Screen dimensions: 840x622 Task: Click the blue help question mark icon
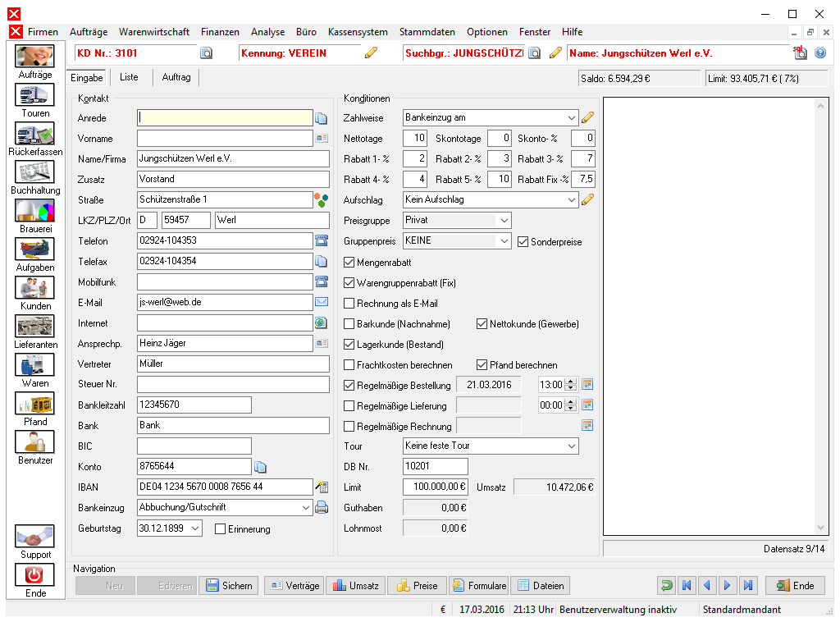click(820, 53)
